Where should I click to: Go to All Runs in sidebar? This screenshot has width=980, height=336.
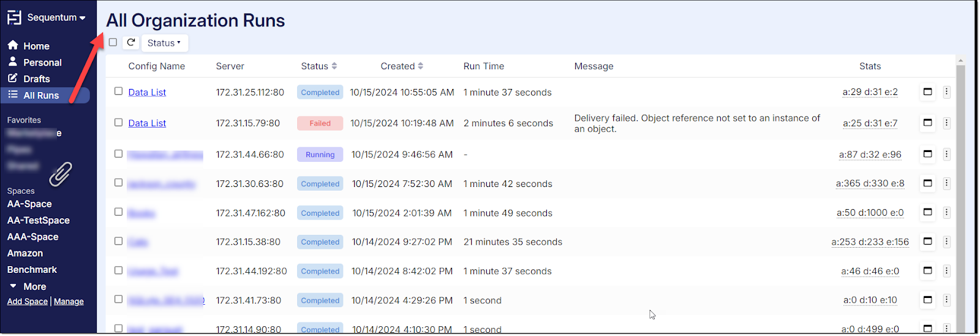[x=41, y=95]
